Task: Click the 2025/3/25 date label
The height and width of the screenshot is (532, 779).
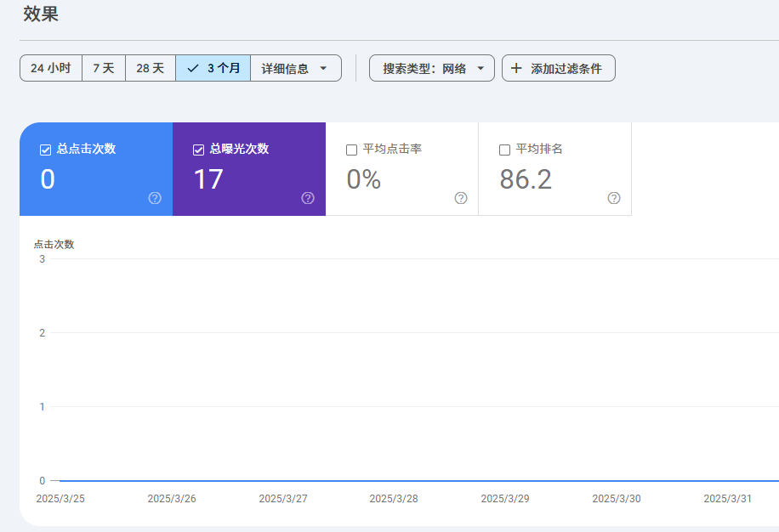Action: tap(60, 499)
